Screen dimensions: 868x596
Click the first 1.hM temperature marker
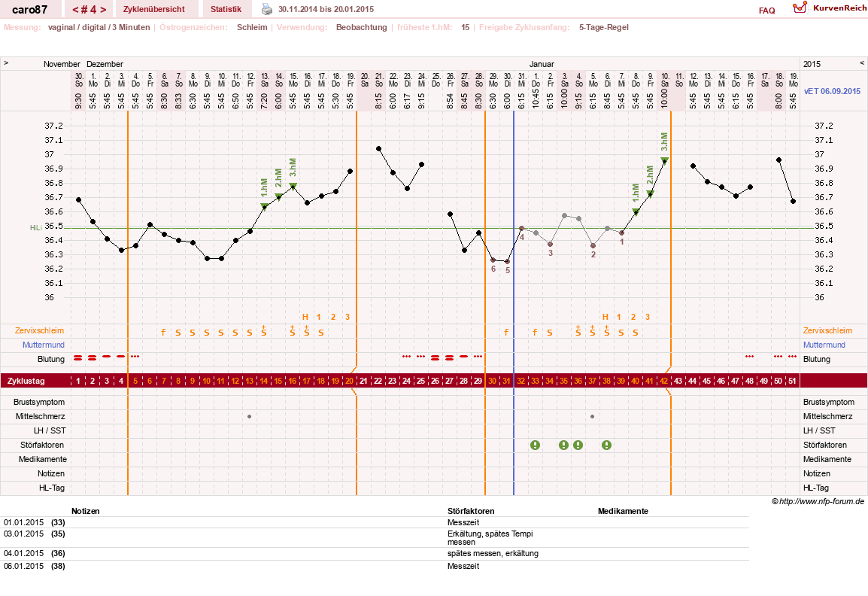[x=264, y=207]
